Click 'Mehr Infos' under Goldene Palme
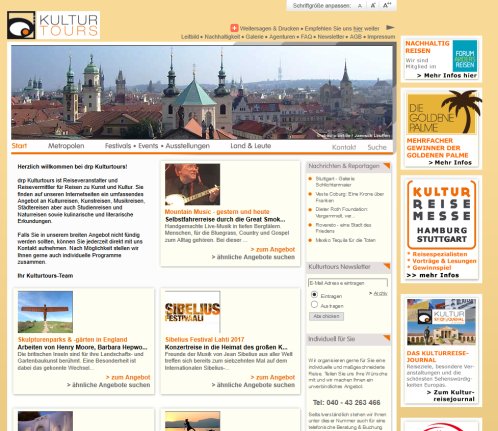The height and width of the screenshot is (431, 498). pyautogui.click(x=450, y=162)
